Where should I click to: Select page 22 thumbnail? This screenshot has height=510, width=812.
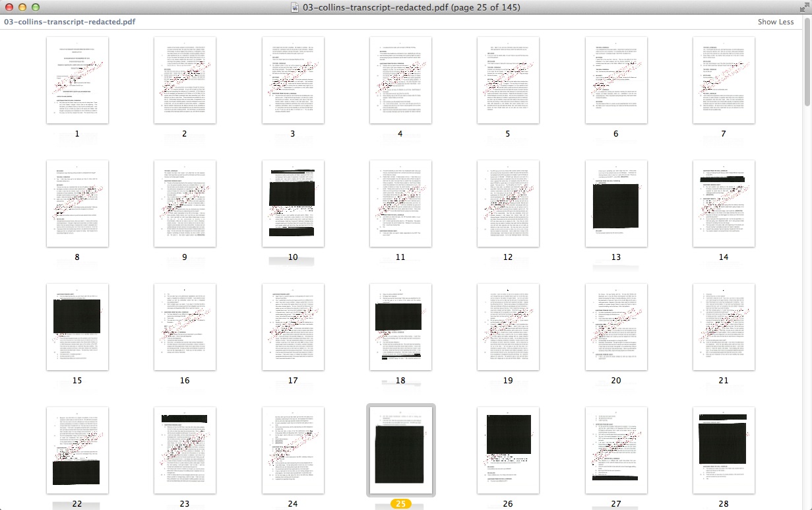(77, 450)
